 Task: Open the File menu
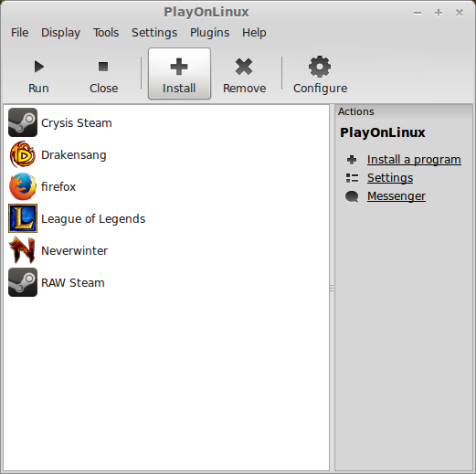(x=20, y=33)
